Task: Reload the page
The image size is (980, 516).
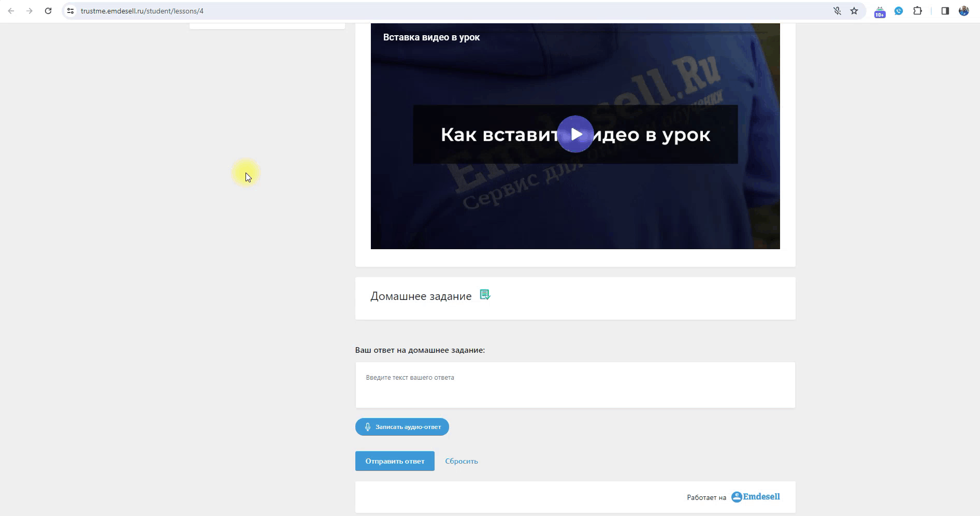Action: point(48,11)
